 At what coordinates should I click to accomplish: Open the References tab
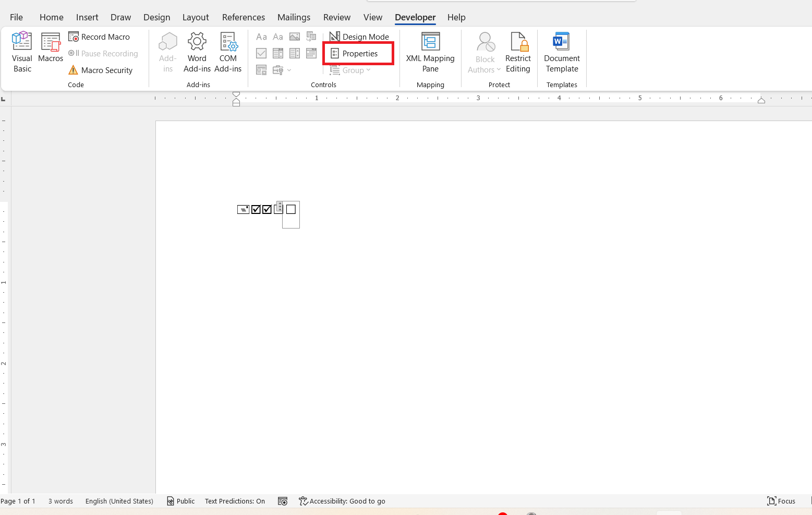pos(244,17)
